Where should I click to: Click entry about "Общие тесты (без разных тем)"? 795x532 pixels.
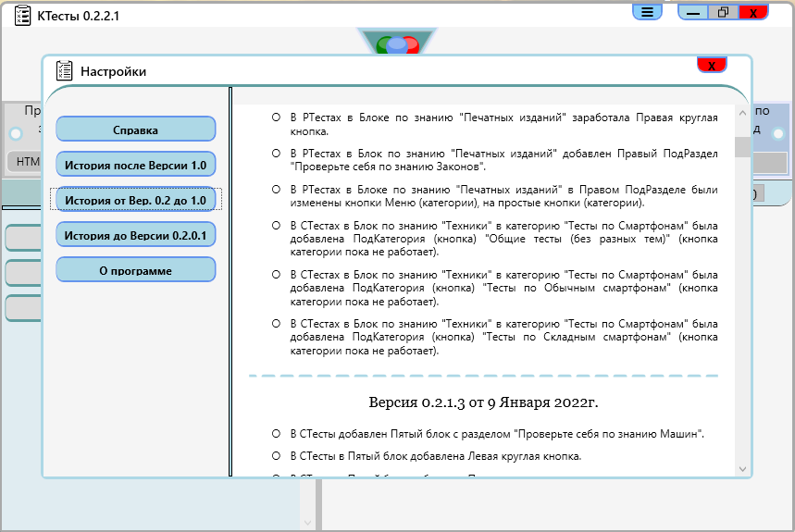503,239
